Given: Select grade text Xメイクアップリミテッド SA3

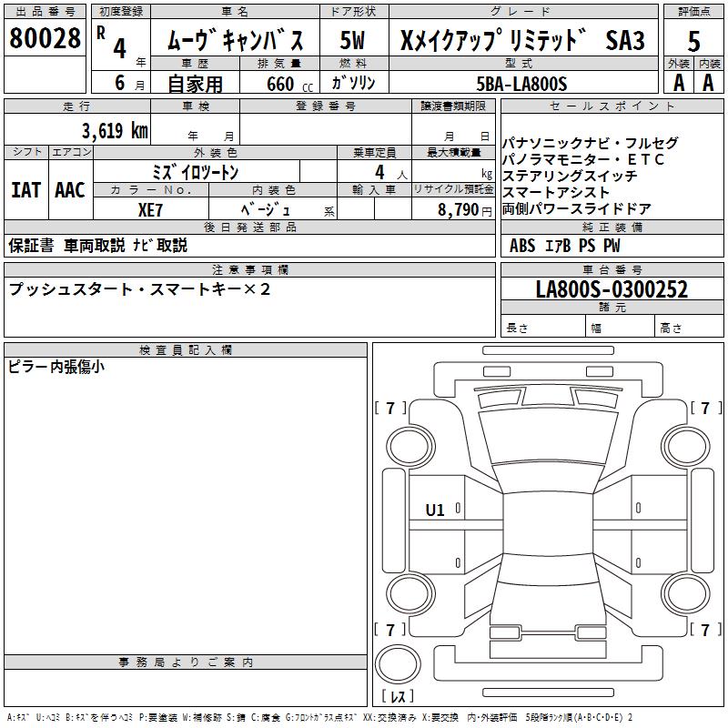Looking at the screenshot, I should [522, 40].
